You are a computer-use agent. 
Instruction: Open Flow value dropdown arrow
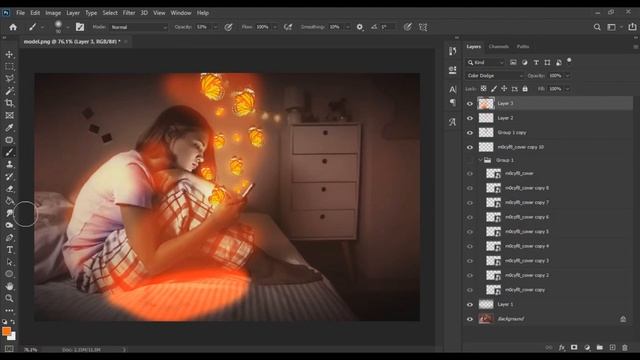[275, 27]
